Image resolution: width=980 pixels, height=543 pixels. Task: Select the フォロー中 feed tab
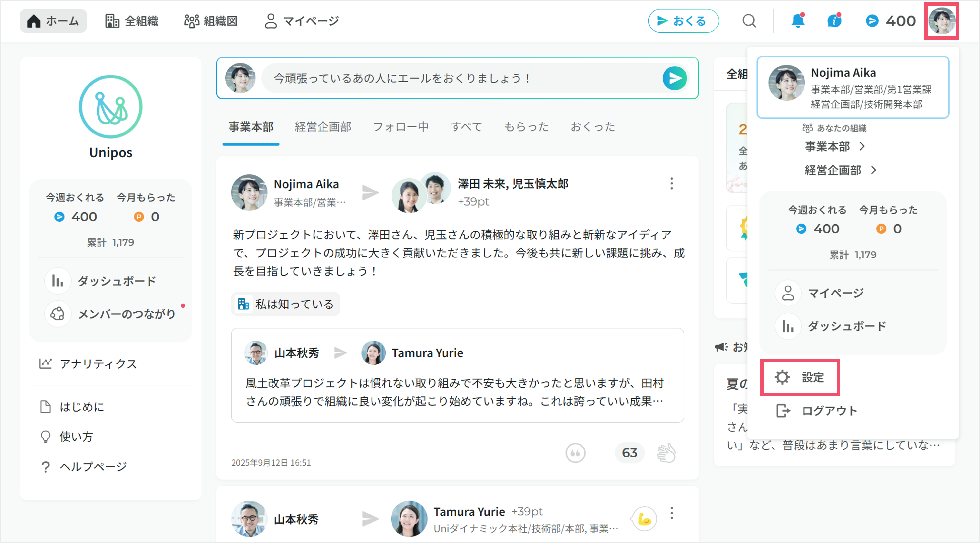pos(401,127)
